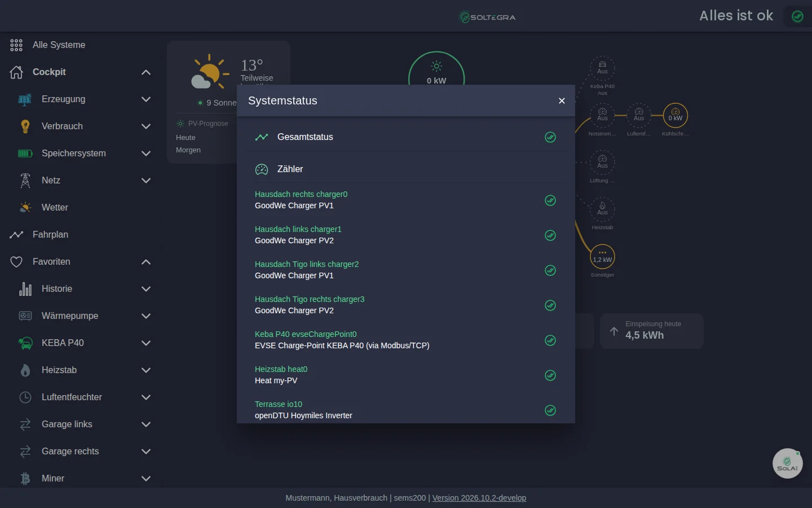Click the Hausdach rechts charger0 entry
This screenshot has width=812, height=508.
tap(406, 200)
